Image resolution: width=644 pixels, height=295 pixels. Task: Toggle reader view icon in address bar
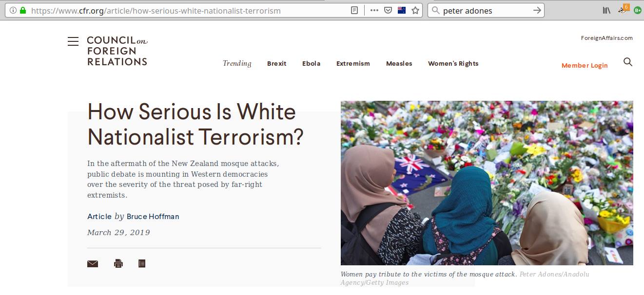coord(354,10)
